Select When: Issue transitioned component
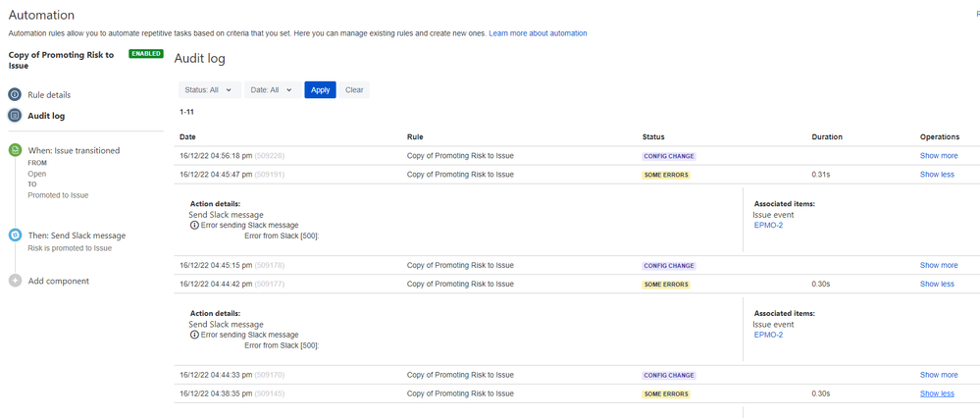This screenshot has height=418, width=980. [74, 150]
